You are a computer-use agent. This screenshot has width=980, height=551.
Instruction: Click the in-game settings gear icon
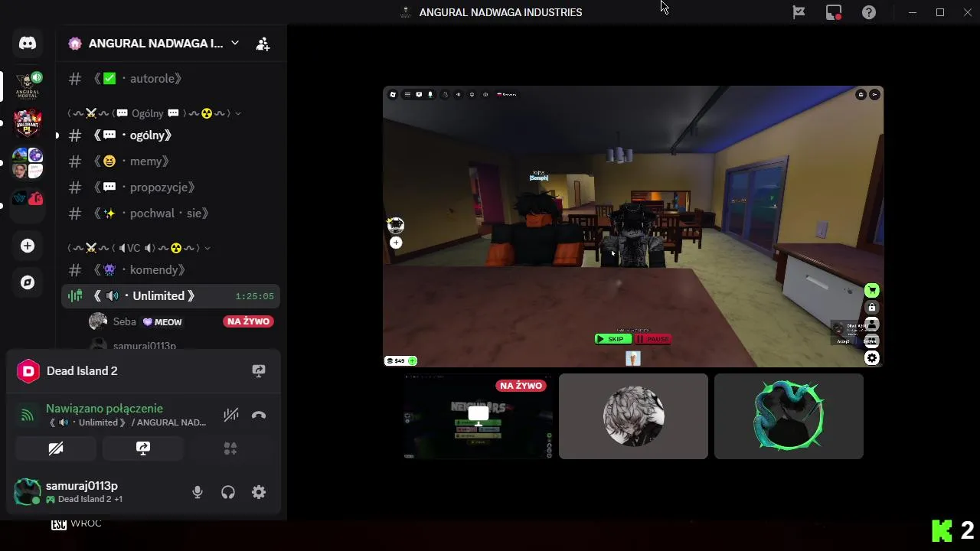pyautogui.click(x=871, y=358)
